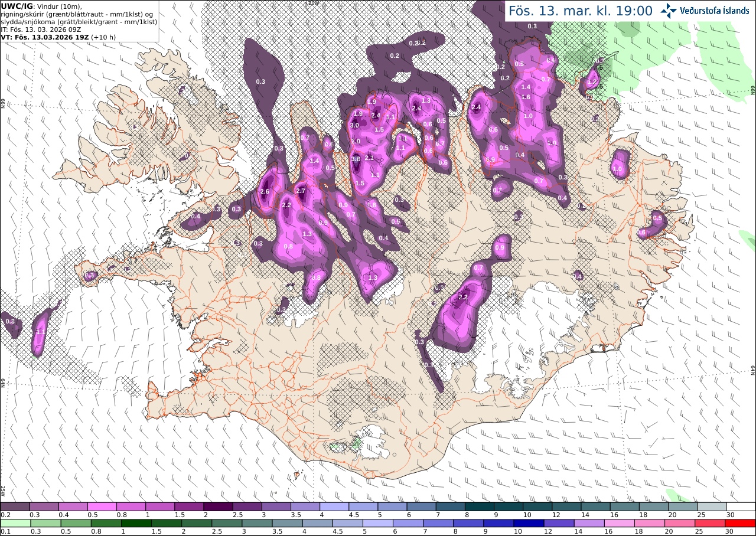The image size is (756, 536).
Task: Click the '2.0' precipitation value on the map
Action: [356, 142]
